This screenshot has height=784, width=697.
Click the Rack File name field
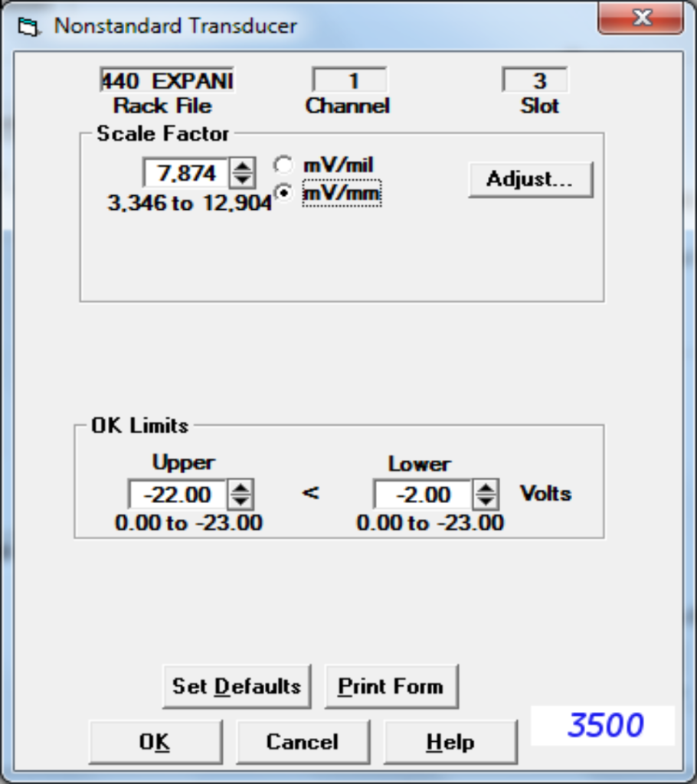[x=167, y=80]
